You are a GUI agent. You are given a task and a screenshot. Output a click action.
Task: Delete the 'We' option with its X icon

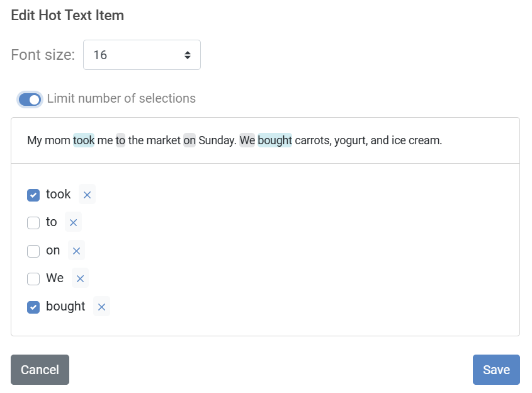point(80,278)
